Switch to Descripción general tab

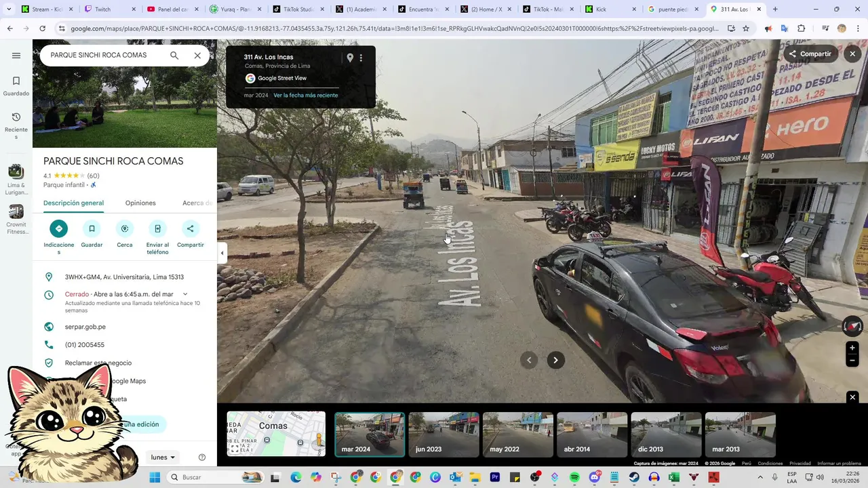[73, 203]
